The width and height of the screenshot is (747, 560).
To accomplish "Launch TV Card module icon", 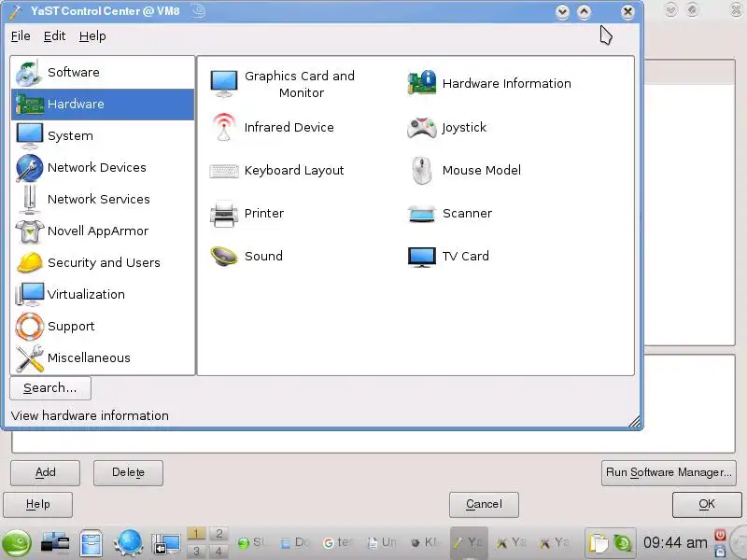I will [x=422, y=258].
